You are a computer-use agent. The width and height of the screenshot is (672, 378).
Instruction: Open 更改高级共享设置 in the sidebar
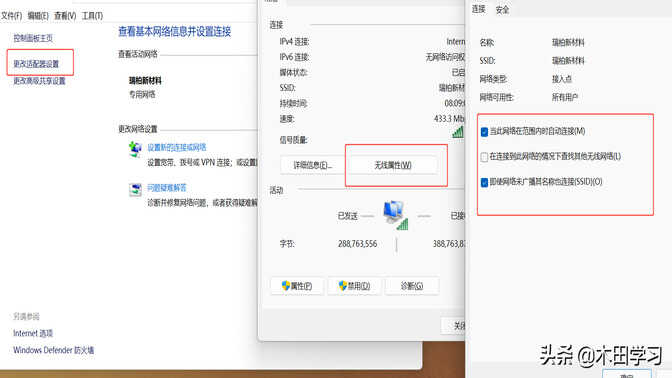(39, 81)
